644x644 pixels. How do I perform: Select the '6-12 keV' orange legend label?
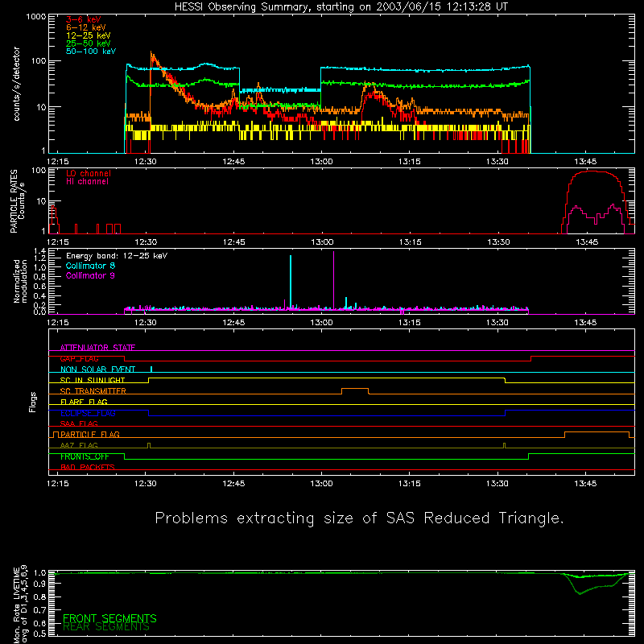pyautogui.click(x=86, y=27)
